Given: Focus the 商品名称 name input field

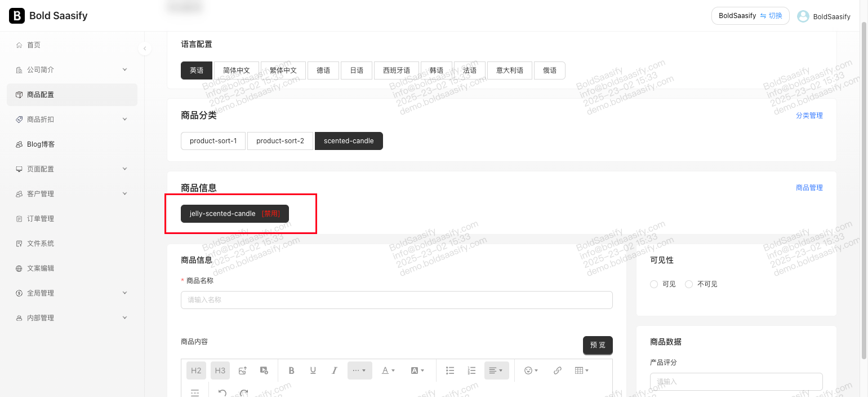Looking at the screenshot, I should click(x=397, y=300).
